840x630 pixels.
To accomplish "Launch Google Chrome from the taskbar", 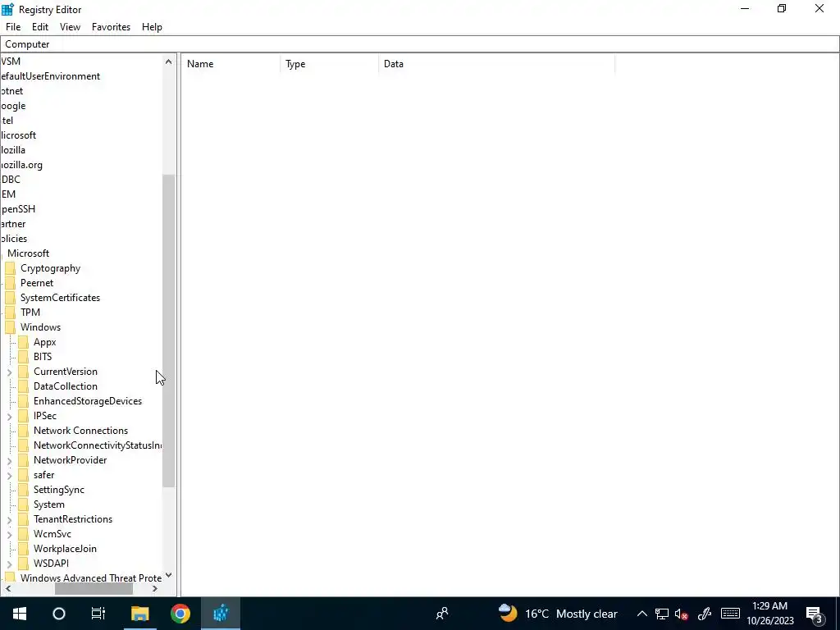I will (180, 614).
